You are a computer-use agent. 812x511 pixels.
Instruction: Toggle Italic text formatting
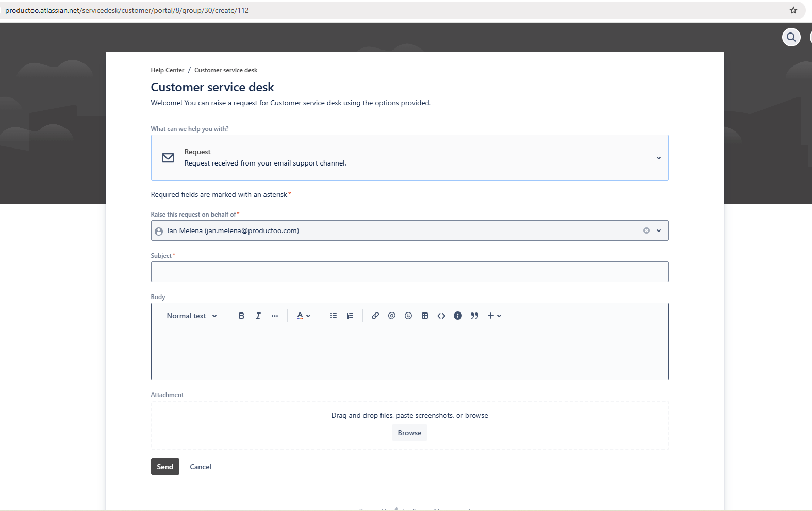click(x=258, y=316)
